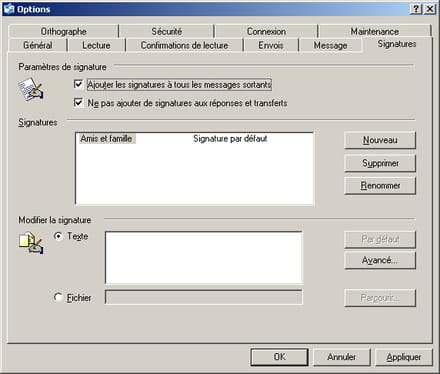Click the Appliquer button

404,357
